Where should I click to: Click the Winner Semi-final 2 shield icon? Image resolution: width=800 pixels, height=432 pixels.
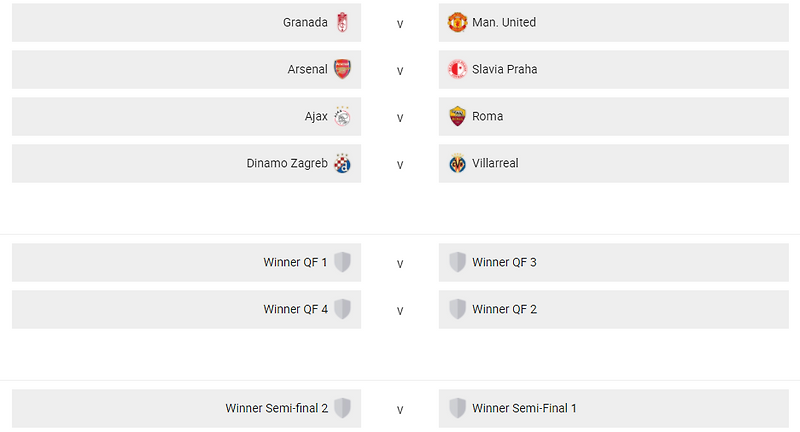point(342,408)
